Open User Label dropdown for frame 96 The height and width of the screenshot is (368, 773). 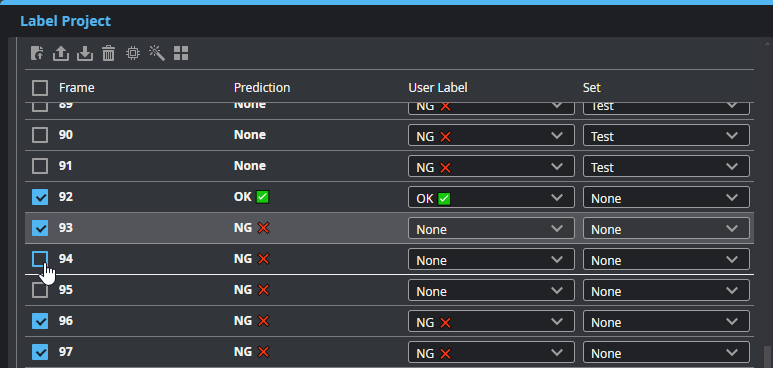[x=491, y=322]
